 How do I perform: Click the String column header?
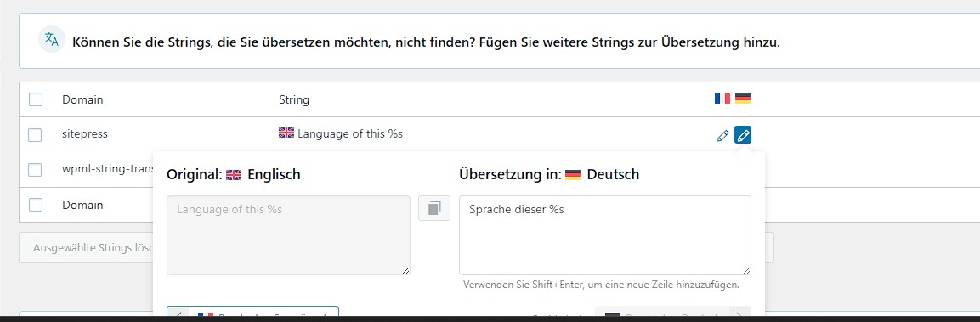[294, 99]
